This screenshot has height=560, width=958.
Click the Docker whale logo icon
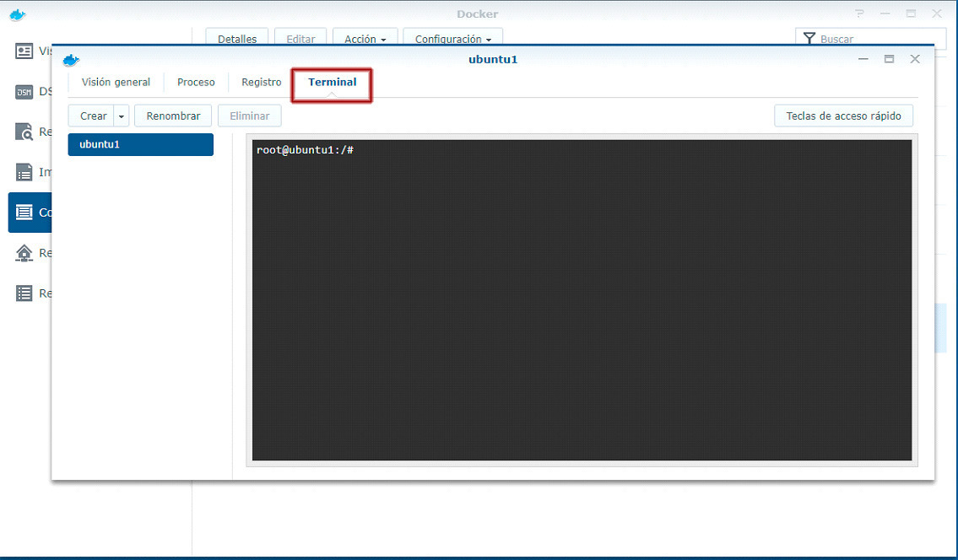[18, 14]
